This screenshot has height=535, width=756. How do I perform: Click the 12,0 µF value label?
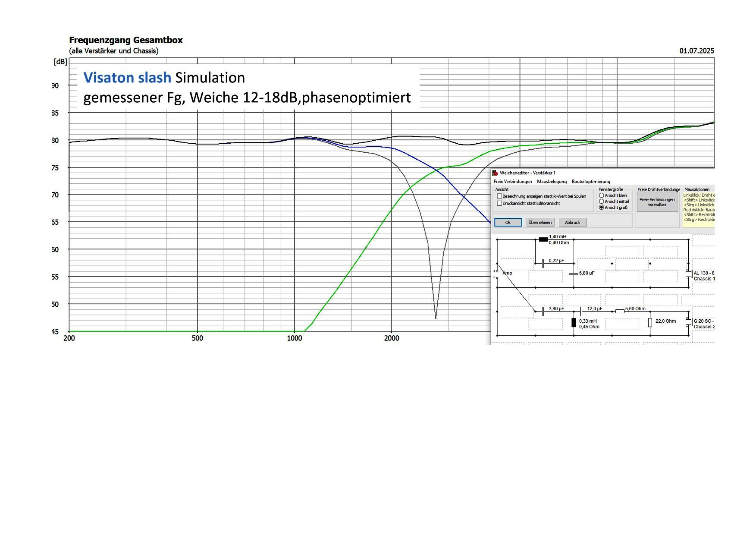click(x=594, y=308)
